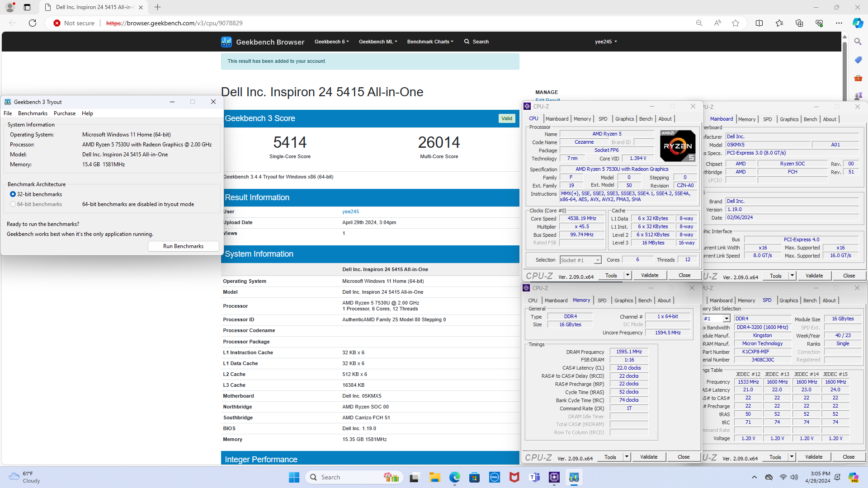Open Edge Collections

tap(799, 23)
